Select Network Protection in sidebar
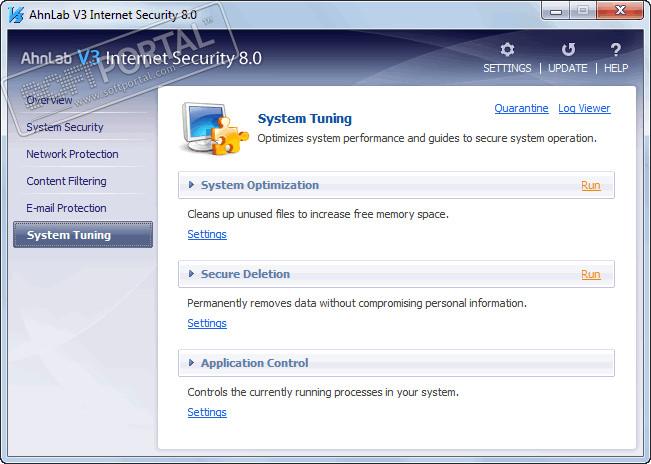The width and height of the screenshot is (651, 464). [x=72, y=154]
